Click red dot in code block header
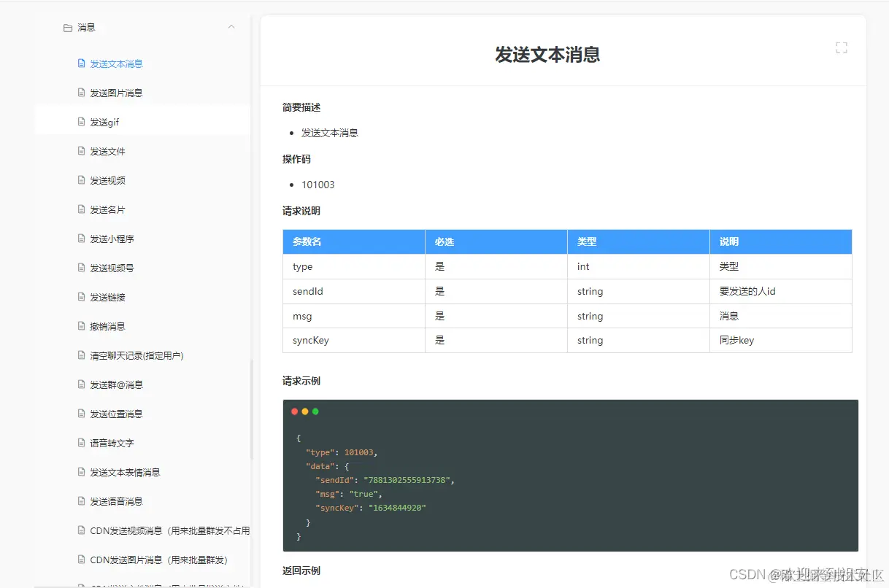Screen dimensions: 889x588 (295, 411)
